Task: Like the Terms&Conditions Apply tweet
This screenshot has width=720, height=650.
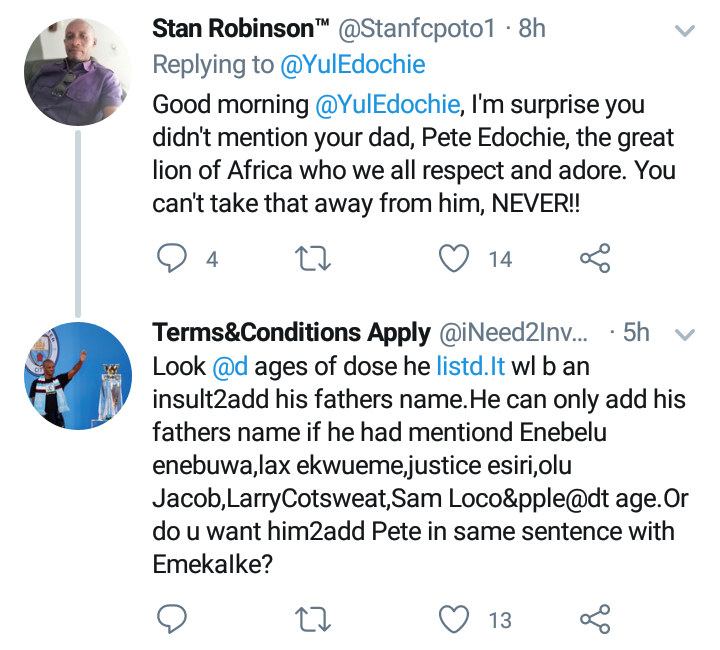Action: [x=455, y=620]
